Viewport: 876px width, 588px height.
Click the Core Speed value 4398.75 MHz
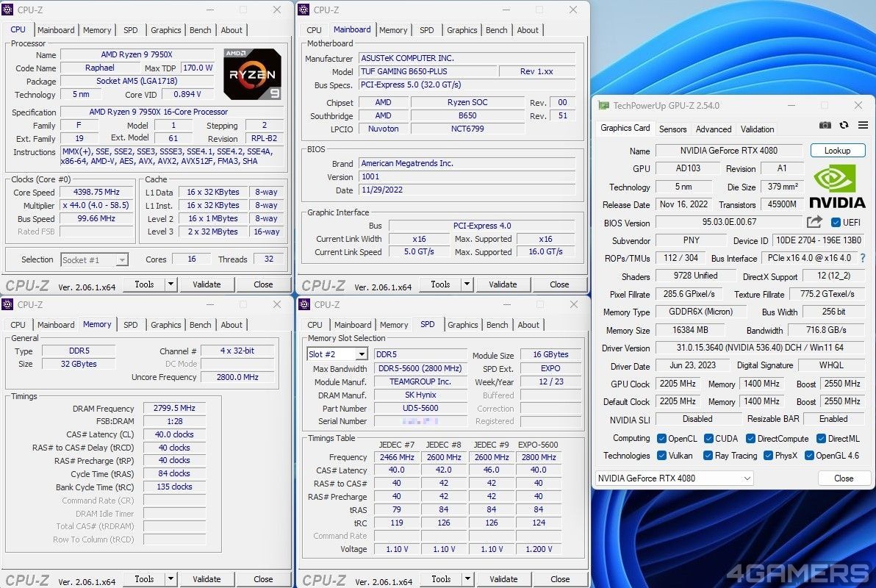pos(97,192)
